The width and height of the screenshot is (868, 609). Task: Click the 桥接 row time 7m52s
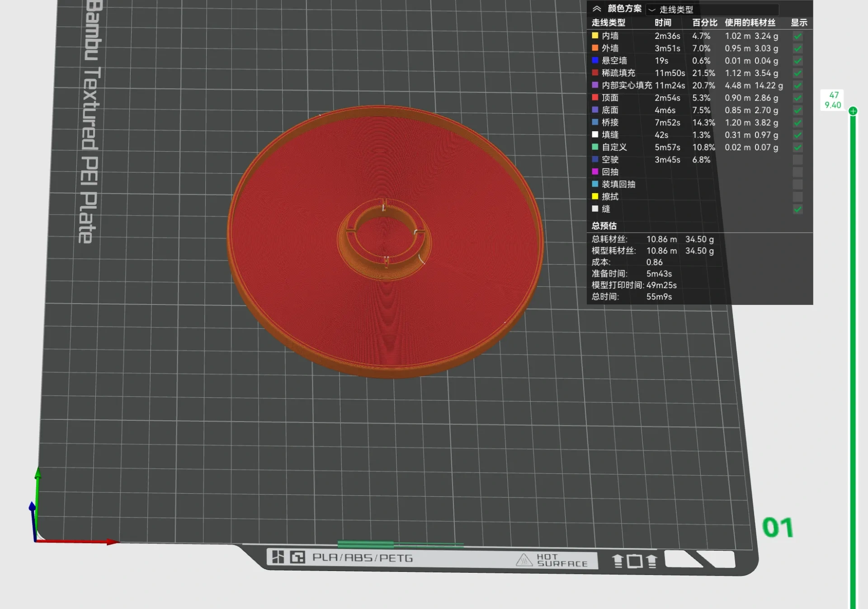[x=667, y=123]
